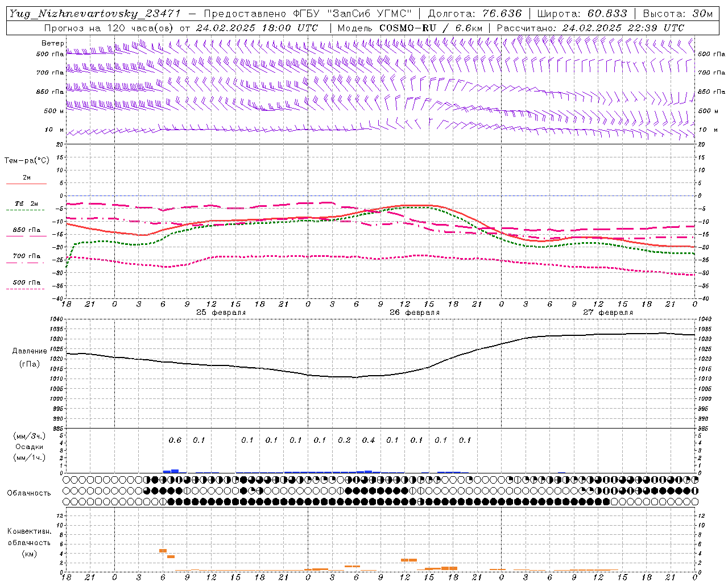Click the 'Широта: 60.833' latitude value

click(x=582, y=14)
